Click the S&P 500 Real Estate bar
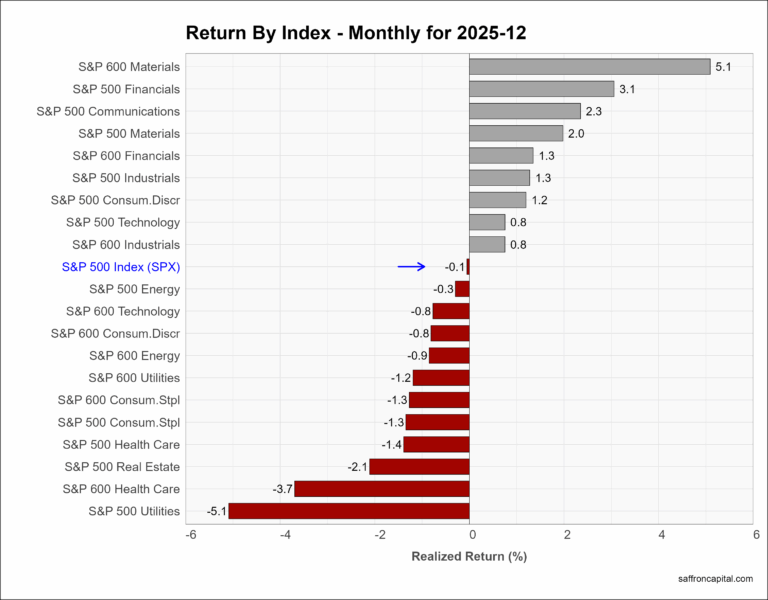This screenshot has height=600, width=768. (419, 467)
